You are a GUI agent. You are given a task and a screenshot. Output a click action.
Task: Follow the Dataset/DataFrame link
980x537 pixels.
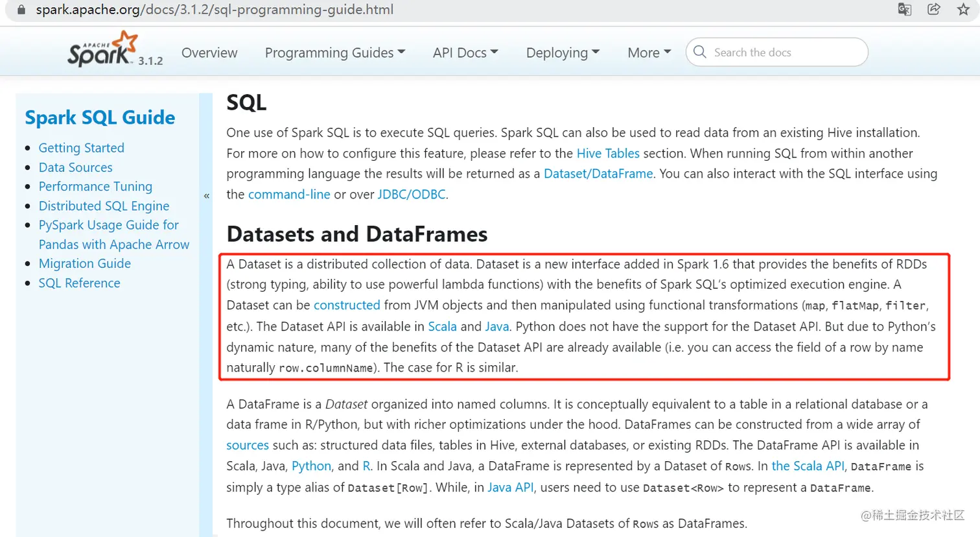pos(598,173)
